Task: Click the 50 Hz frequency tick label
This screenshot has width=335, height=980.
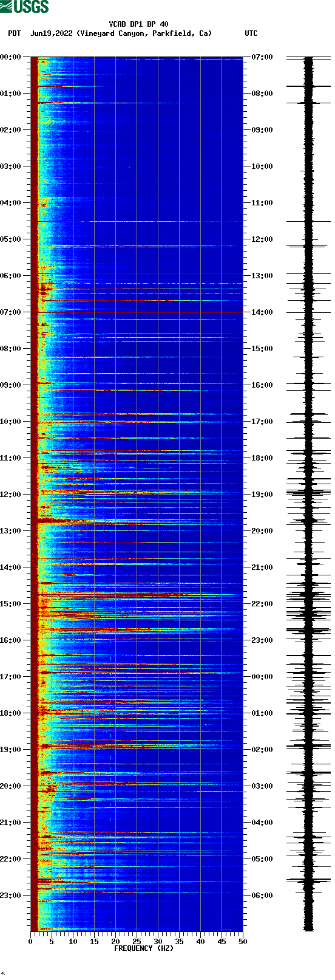Action: 243,942
